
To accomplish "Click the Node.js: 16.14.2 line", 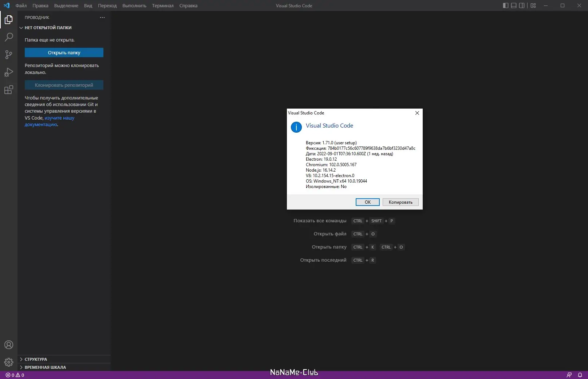I will pyautogui.click(x=321, y=170).
